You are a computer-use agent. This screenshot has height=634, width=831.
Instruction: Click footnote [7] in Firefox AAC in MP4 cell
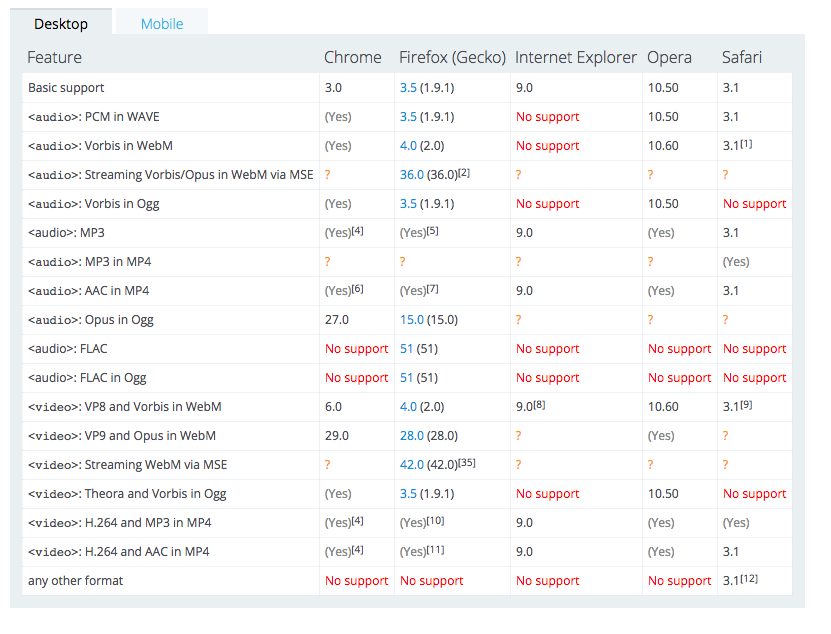(x=432, y=288)
